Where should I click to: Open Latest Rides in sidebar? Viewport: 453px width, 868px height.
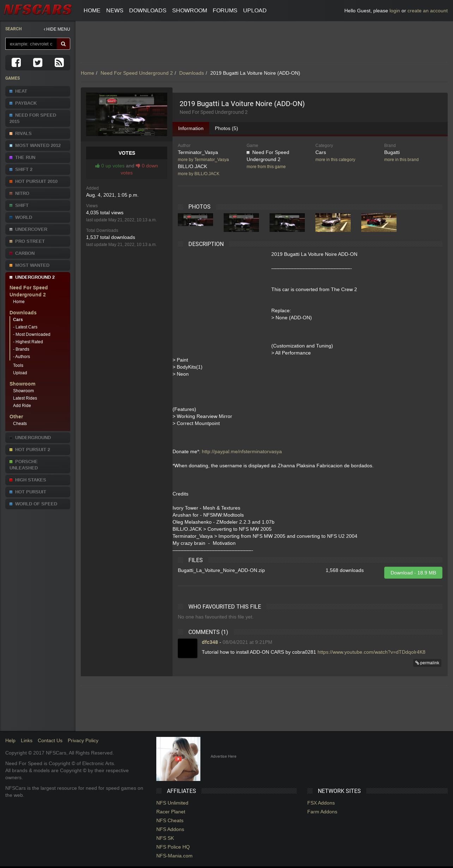(x=25, y=398)
